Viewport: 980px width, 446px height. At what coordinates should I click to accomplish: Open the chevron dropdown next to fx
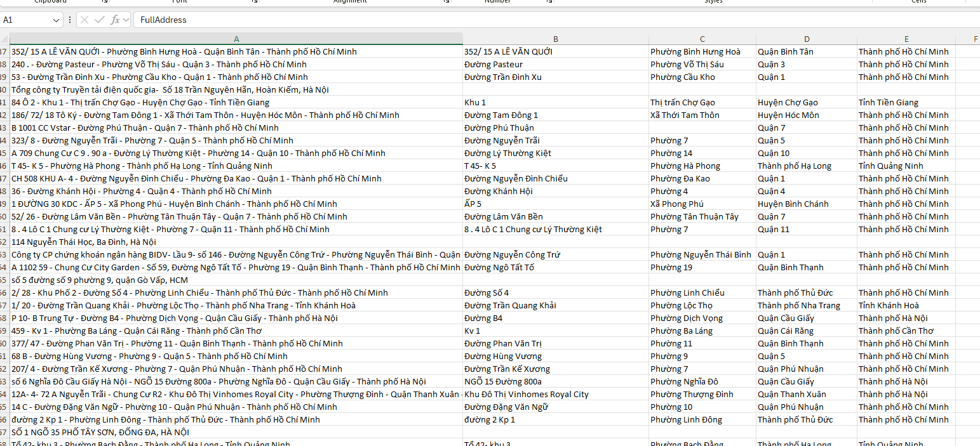pos(126,20)
